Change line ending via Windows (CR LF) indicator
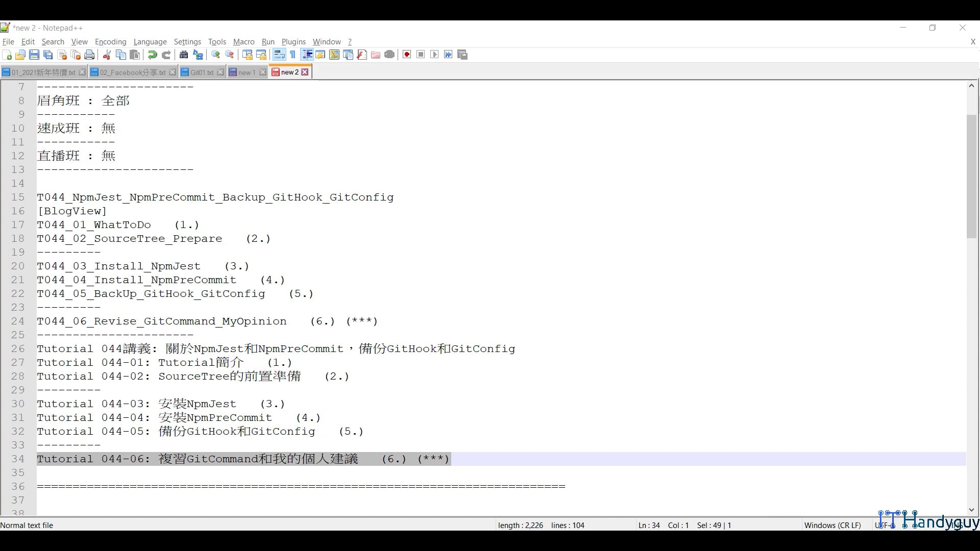This screenshot has height=551, width=980. (833, 525)
